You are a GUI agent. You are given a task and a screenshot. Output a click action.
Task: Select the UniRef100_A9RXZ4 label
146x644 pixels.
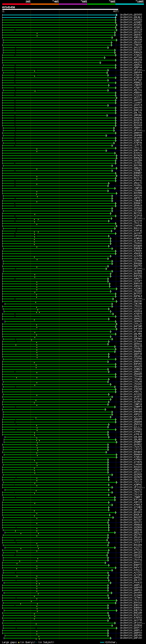point(131,37)
